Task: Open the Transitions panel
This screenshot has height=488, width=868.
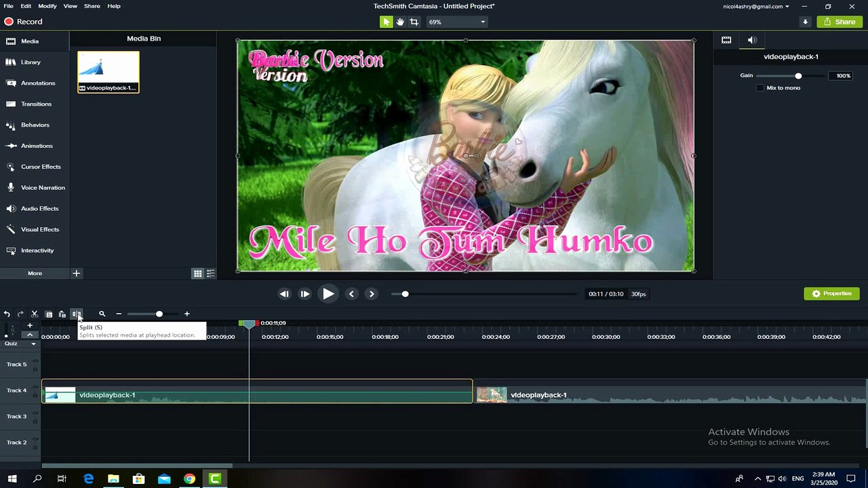Action: (35, 104)
